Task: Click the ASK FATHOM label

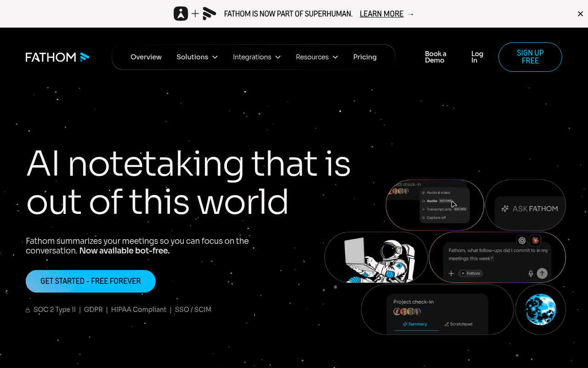Action: tap(535, 208)
